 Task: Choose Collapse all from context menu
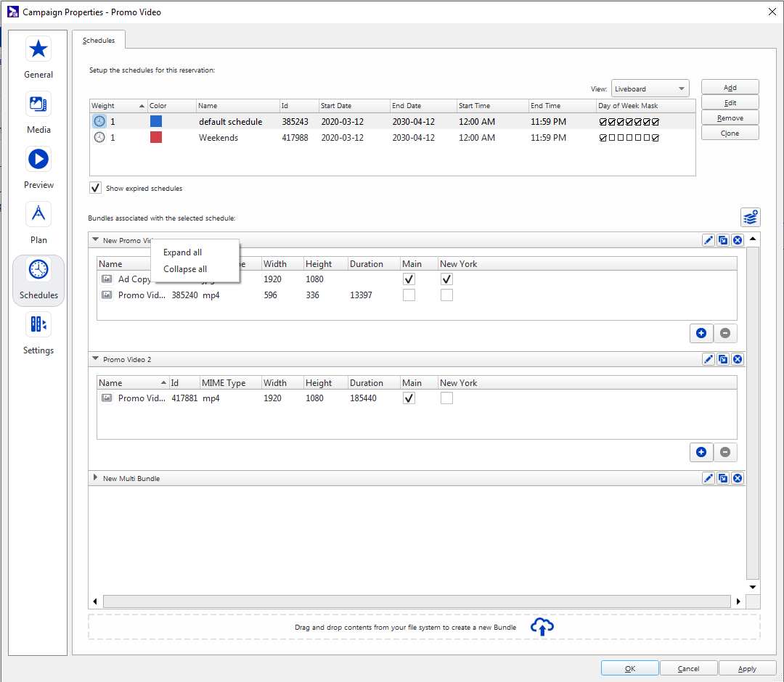click(x=184, y=269)
